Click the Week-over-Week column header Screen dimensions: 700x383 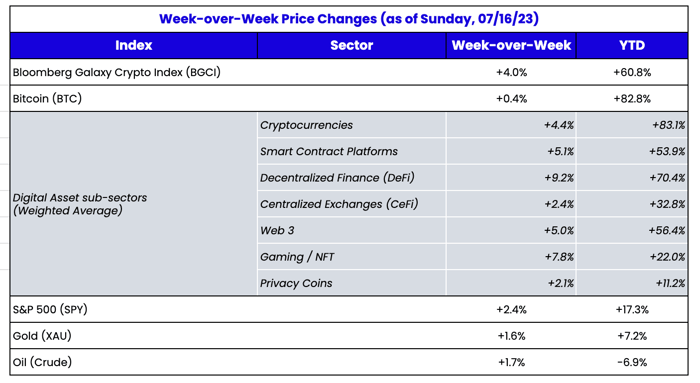[511, 46]
